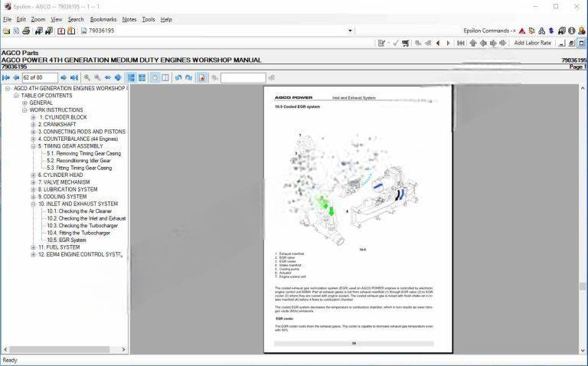The image size is (588, 366).
Task: Expand 6. CYLINDER HEAD node
Action: 34,175
